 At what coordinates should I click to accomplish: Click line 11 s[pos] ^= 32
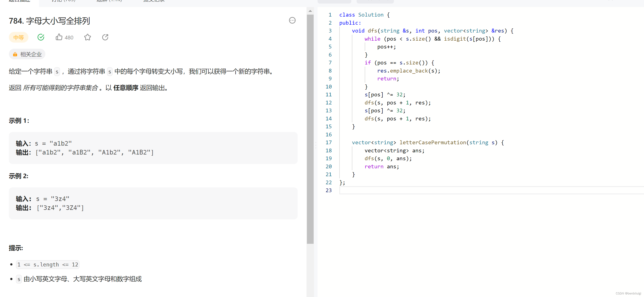pyautogui.click(x=385, y=95)
